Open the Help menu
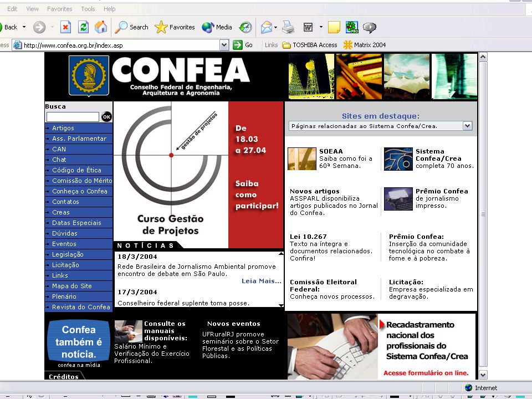 109,9
